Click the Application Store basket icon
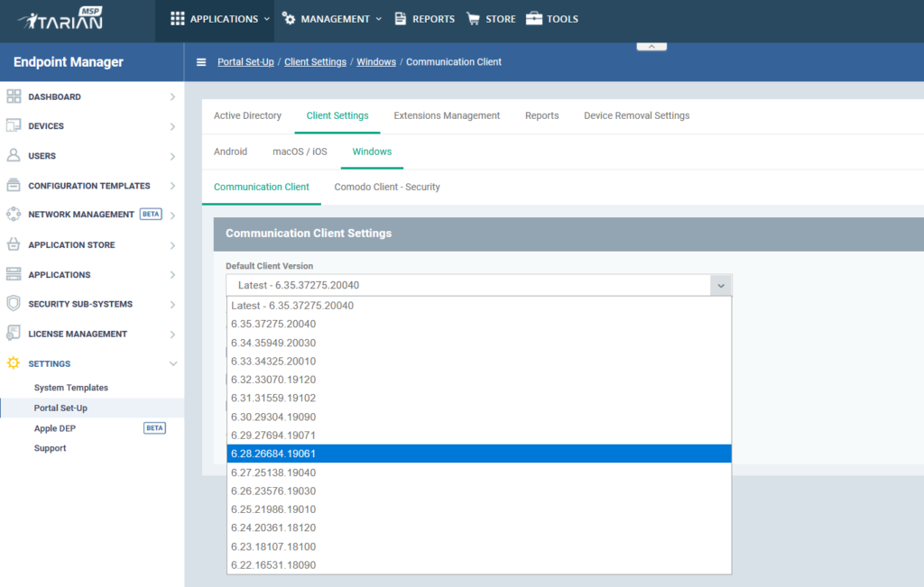This screenshot has width=924, height=587. [14, 244]
